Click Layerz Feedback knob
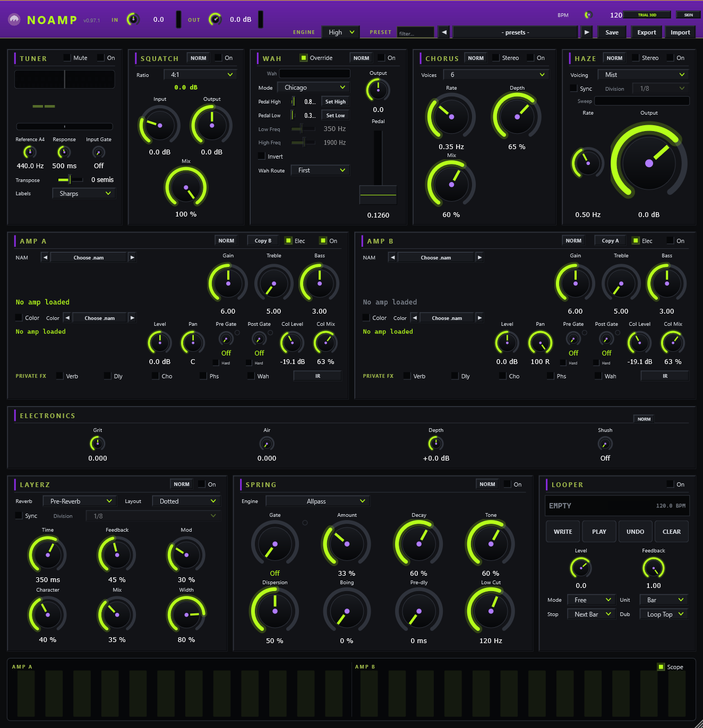The width and height of the screenshot is (703, 728). 117,554
